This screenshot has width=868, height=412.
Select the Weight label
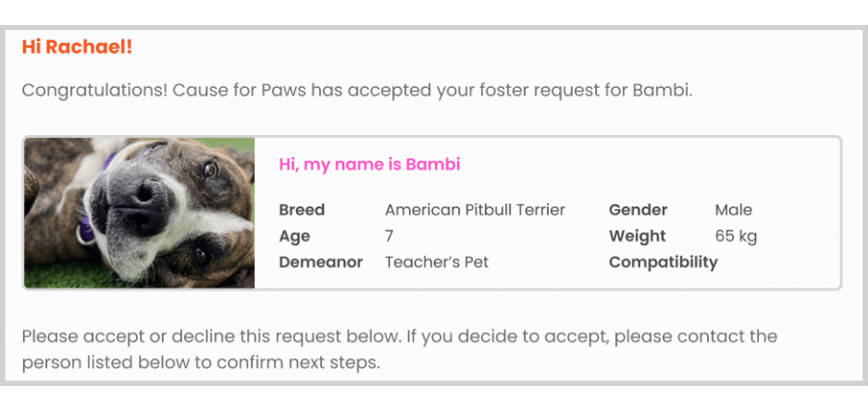[x=637, y=236]
